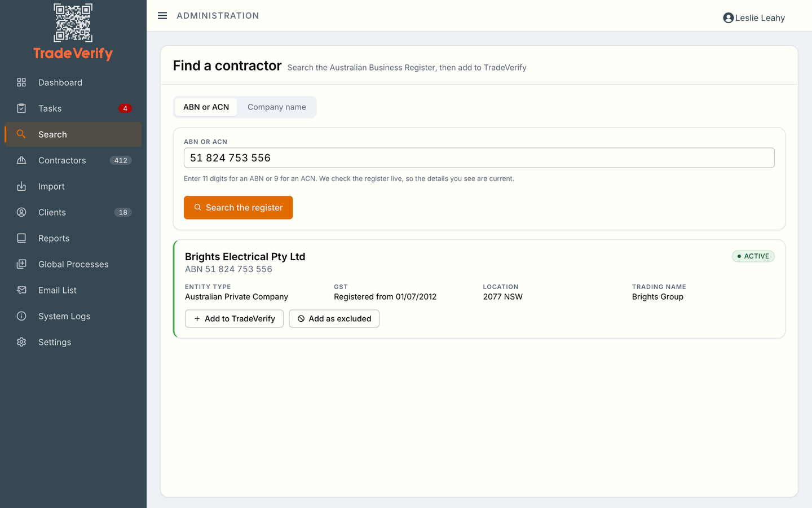Click the Brights Group trading name
The width and height of the screenshot is (812, 508).
pyautogui.click(x=657, y=297)
